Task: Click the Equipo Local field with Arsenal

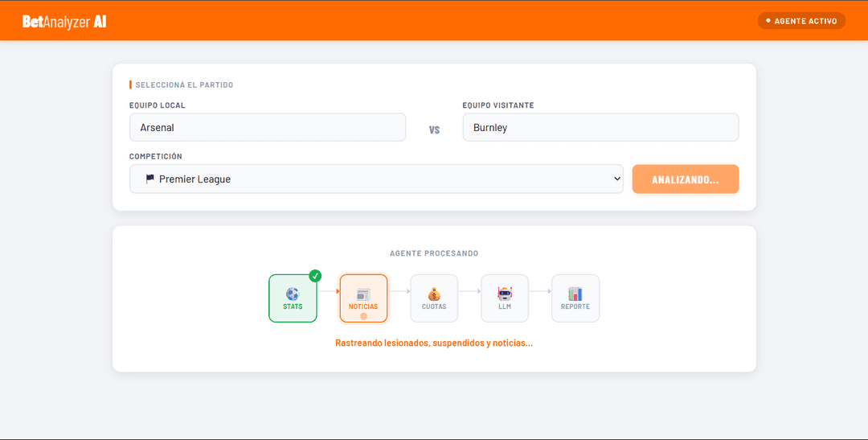Action: click(268, 127)
